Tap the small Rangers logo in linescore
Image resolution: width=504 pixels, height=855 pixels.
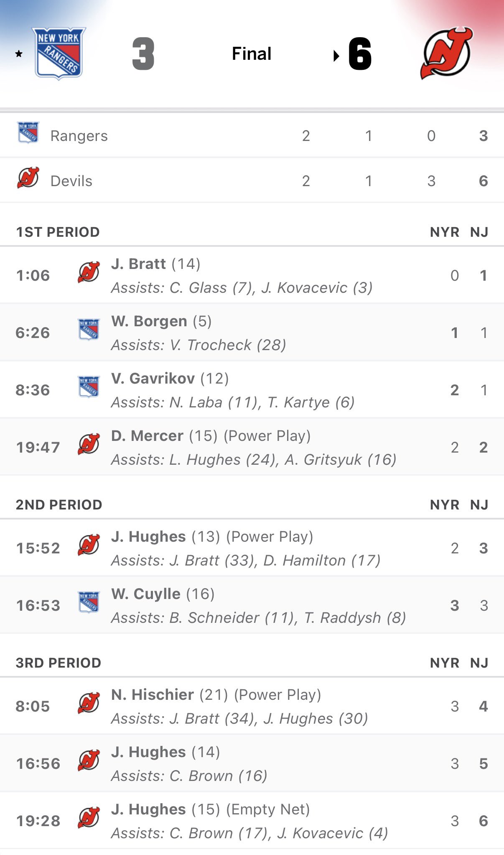(28, 133)
